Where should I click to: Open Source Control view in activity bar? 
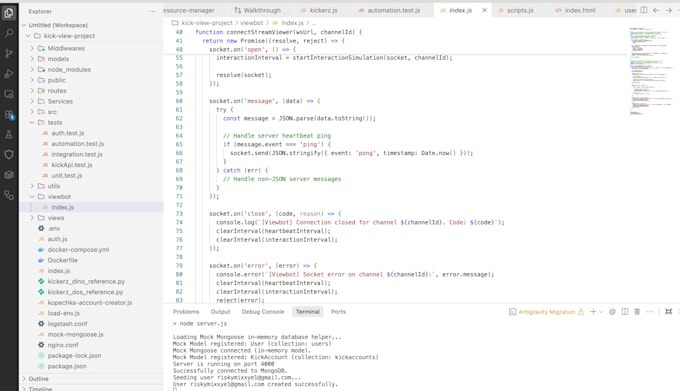(9, 53)
